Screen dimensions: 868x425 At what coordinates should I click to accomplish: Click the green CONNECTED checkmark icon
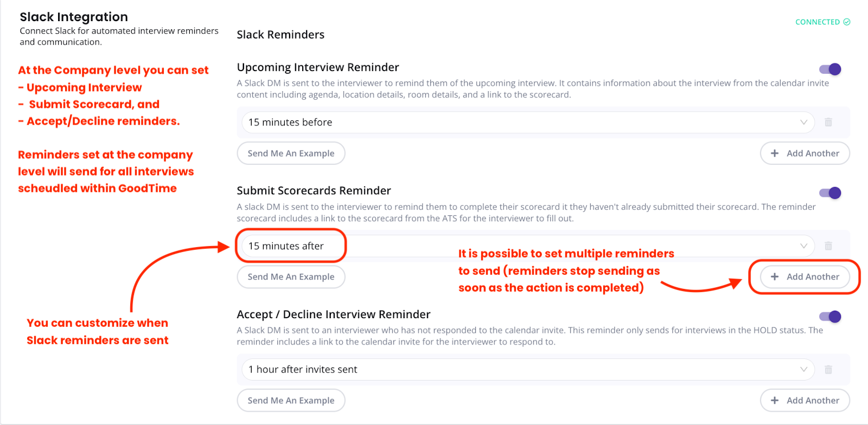pyautogui.click(x=847, y=22)
